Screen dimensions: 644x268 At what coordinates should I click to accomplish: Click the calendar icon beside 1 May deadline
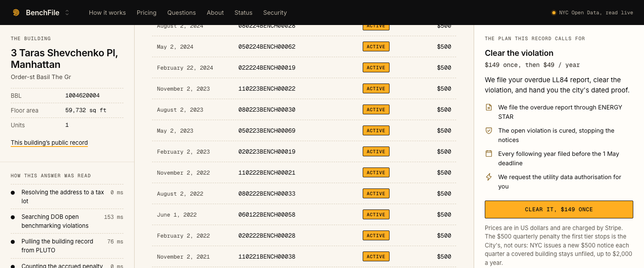tap(489, 154)
